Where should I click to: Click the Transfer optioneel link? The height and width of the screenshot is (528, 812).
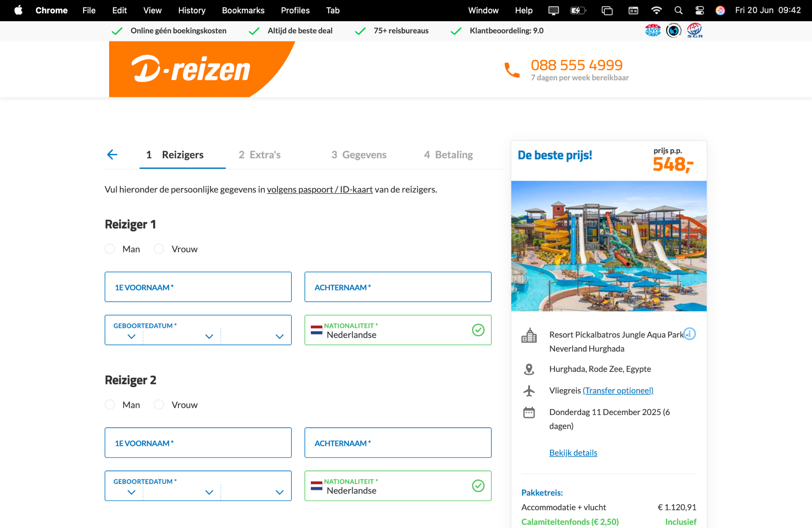tap(618, 390)
